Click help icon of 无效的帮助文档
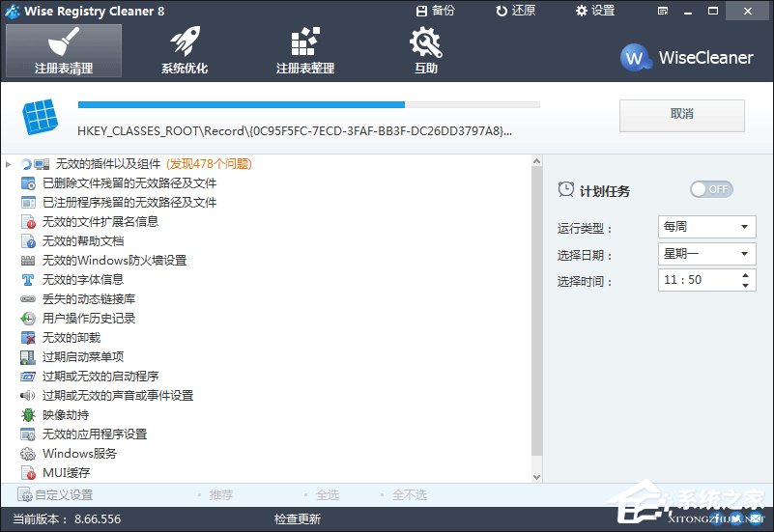 (x=28, y=241)
